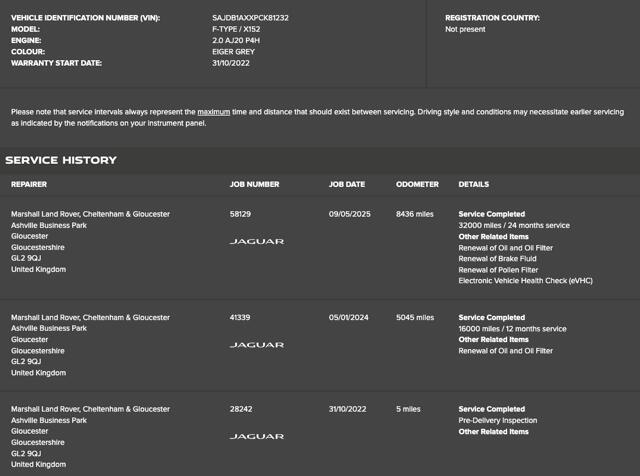This screenshot has height=476, width=640.
Task: Click the WARRANTY START DATE label
Action: click(56, 63)
